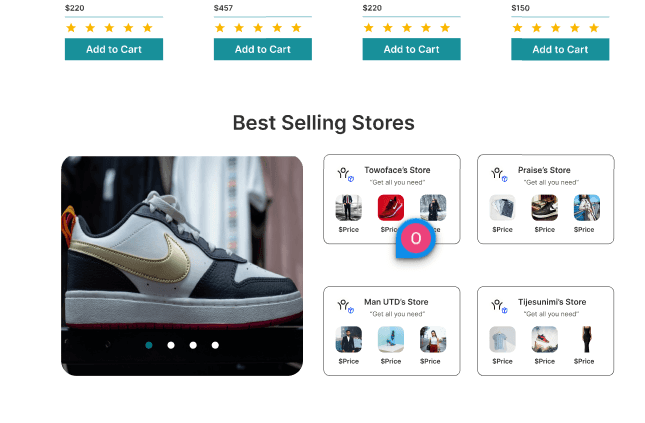Open Tijesunimi's Store title link
Viewport: 645px width, 423px height.
(552, 302)
